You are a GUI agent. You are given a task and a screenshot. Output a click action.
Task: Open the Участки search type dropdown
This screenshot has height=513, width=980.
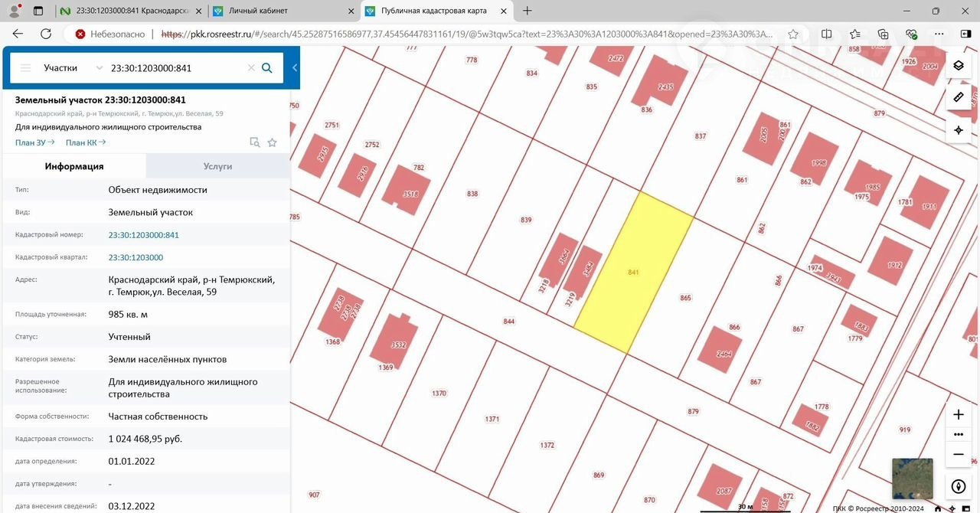pos(72,68)
